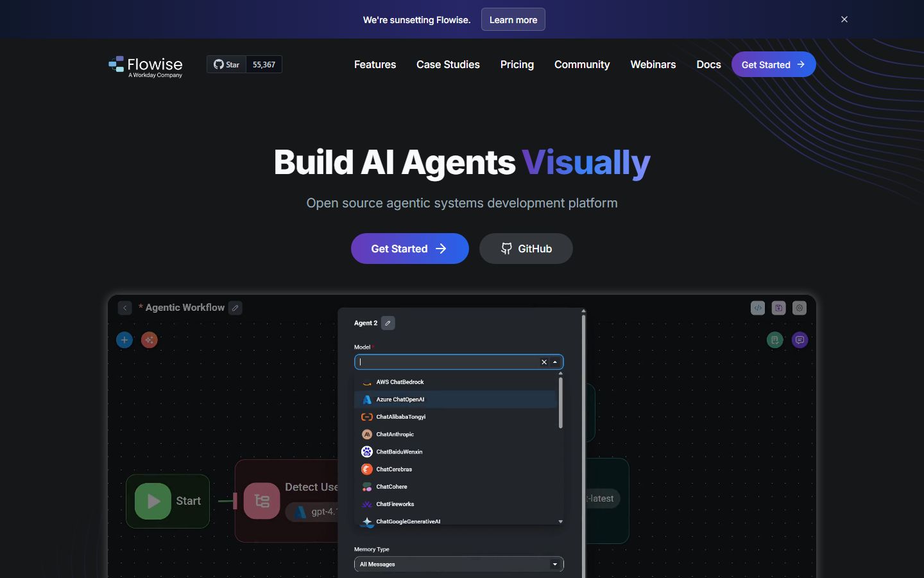Click Get Started in the navbar

[x=774, y=64]
